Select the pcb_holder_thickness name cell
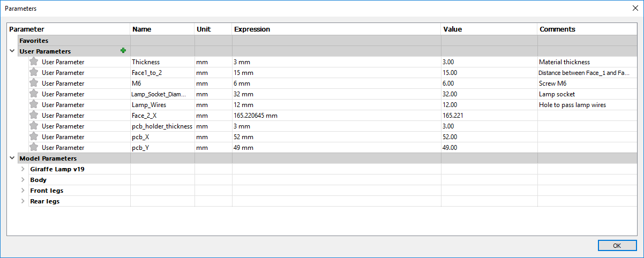This screenshot has height=258, width=644. pos(162,126)
